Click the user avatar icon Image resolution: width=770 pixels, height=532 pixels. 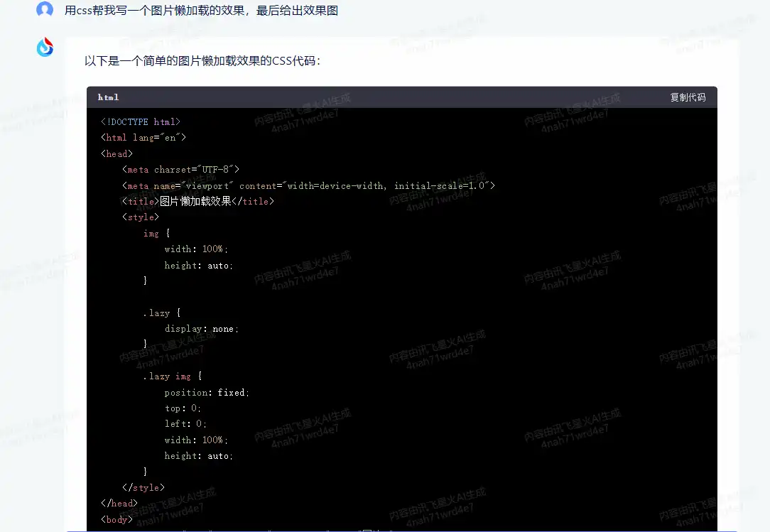(45, 9)
